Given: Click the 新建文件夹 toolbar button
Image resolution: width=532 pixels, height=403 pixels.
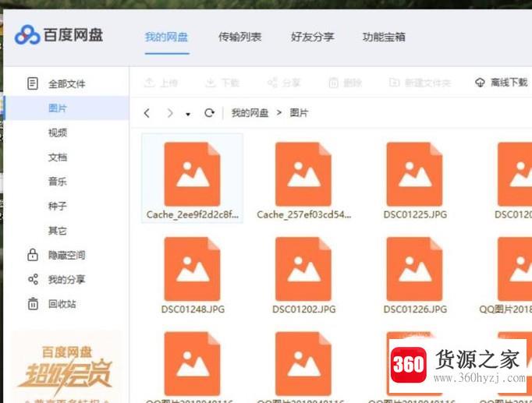Looking at the screenshot, I should [420, 83].
